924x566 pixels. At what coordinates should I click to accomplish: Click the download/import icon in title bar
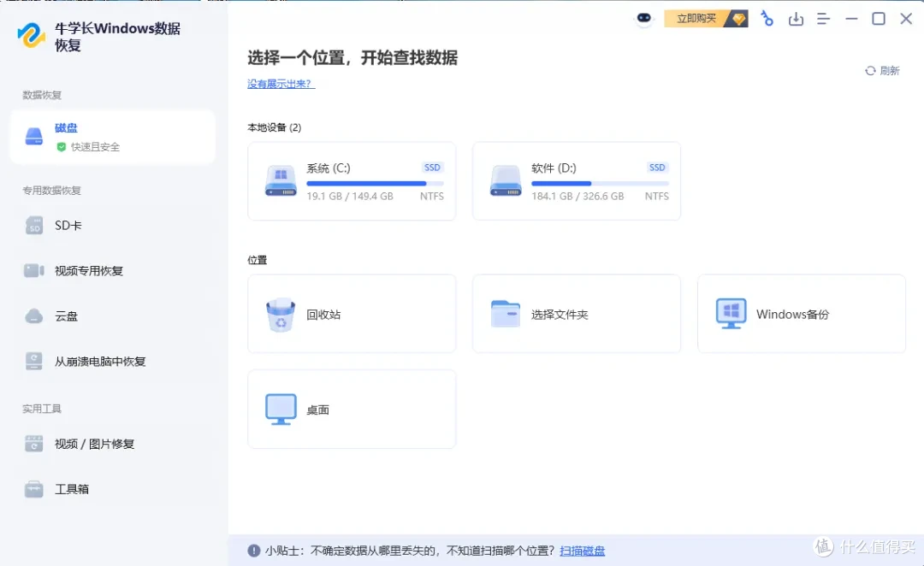pos(796,19)
